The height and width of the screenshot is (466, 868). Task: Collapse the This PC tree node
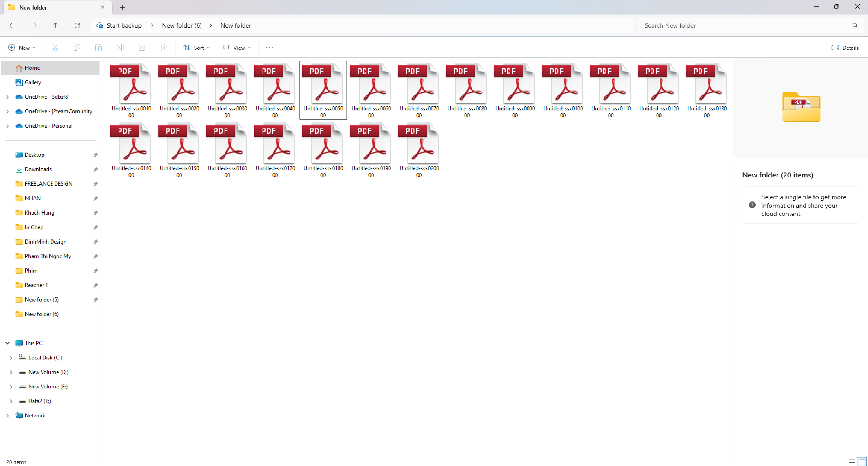(x=7, y=343)
